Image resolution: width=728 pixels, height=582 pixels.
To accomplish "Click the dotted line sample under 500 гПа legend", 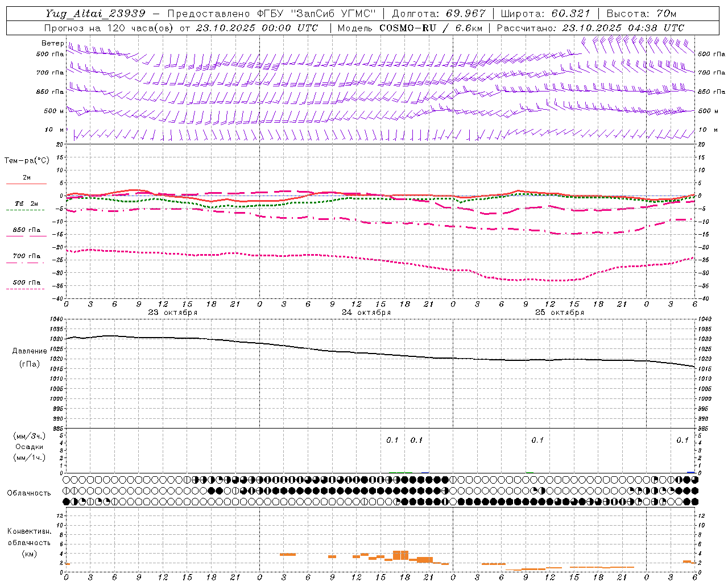I will click(25, 289).
